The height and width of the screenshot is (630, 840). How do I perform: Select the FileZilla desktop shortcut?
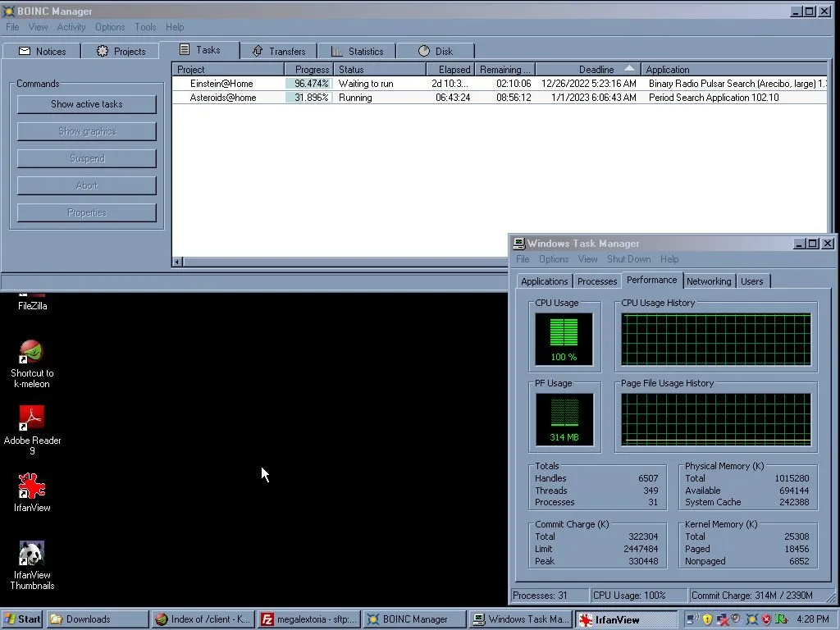point(32,305)
